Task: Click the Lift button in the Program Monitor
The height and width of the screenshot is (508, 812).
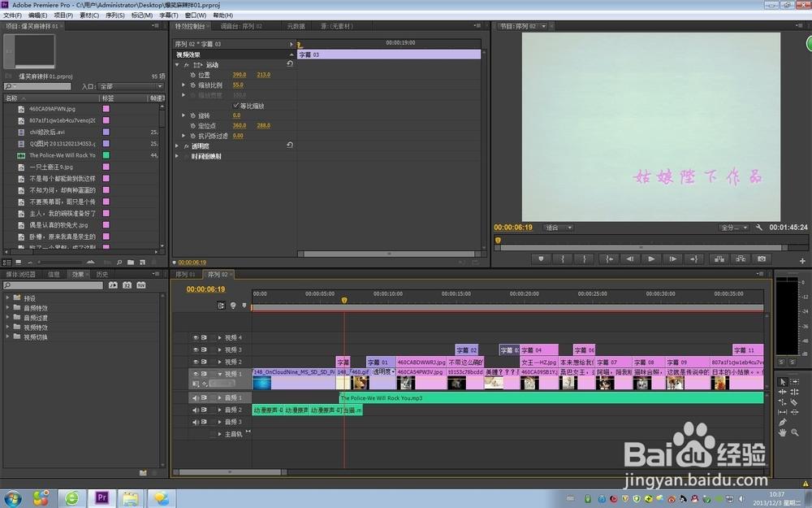Action: click(717, 258)
